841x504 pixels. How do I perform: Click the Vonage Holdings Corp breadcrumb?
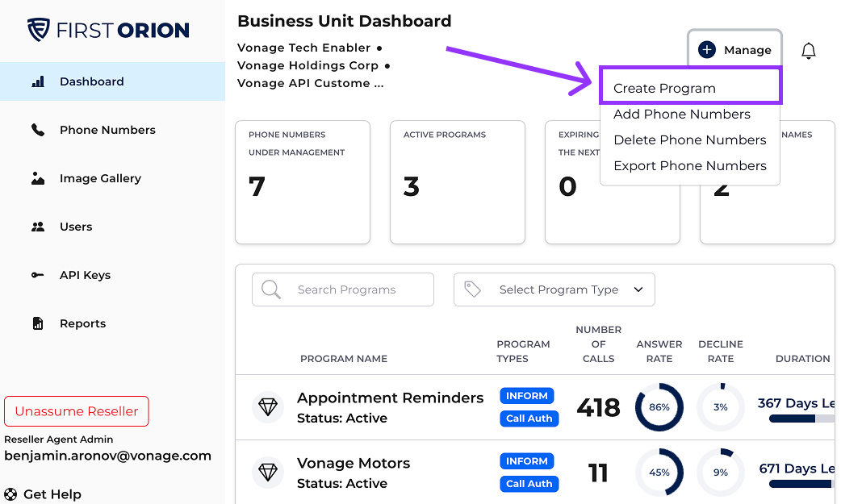pyautogui.click(x=308, y=65)
